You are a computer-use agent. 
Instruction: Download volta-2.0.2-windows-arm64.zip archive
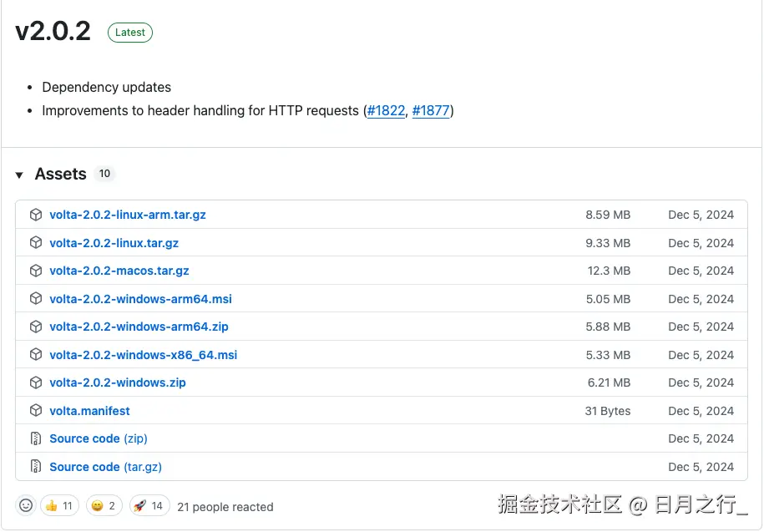[139, 327]
